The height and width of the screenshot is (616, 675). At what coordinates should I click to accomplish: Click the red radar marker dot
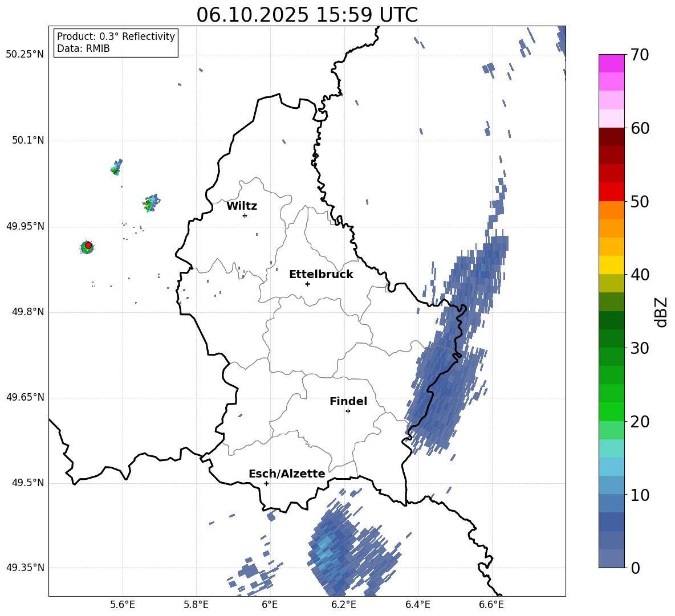(88, 246)
